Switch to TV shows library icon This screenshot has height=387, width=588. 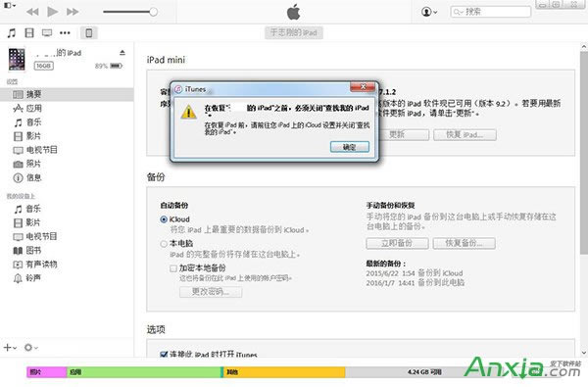point(47,33)
